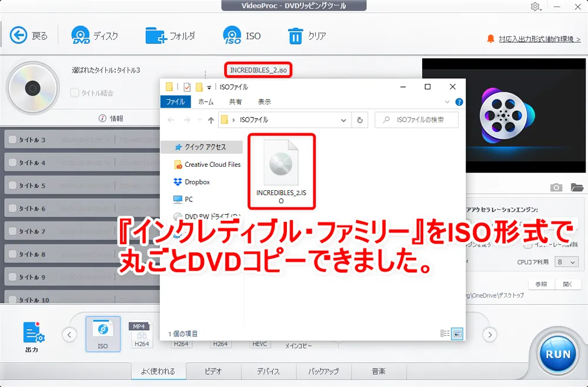
Task: Go up one folder level in Explorer
Action: pos(211,120)
